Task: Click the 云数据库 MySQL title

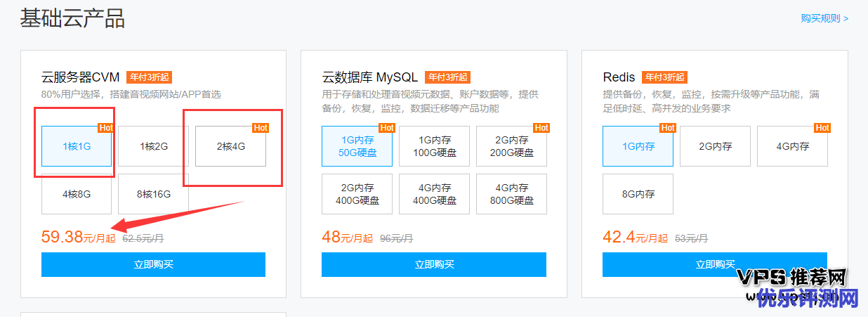Action: point(370,77)
